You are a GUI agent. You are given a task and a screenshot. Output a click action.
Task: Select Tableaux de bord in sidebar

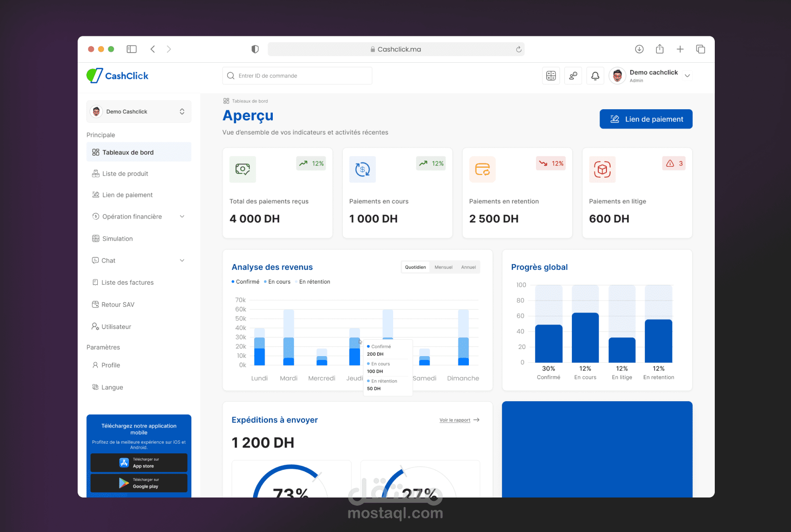(139, 152)
